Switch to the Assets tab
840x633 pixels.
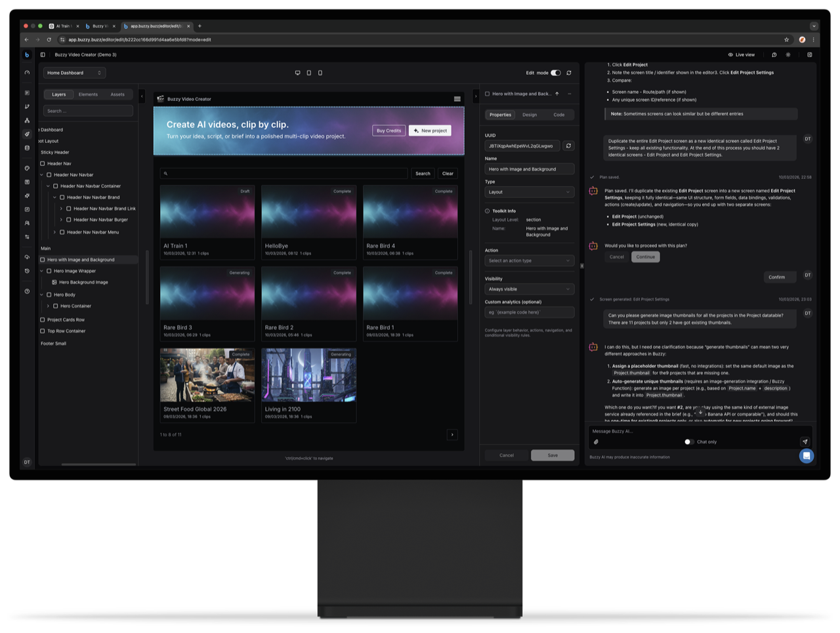(117, 94)
